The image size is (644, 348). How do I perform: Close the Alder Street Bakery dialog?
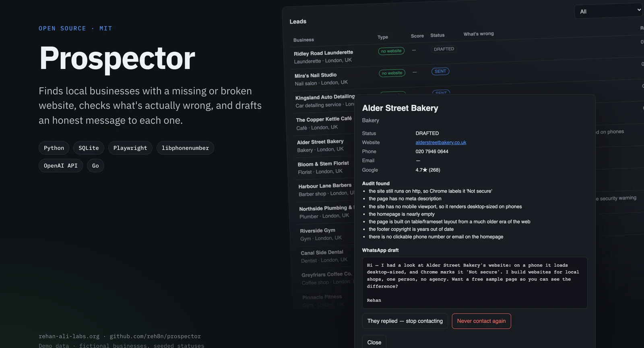[x=374, y=342]
